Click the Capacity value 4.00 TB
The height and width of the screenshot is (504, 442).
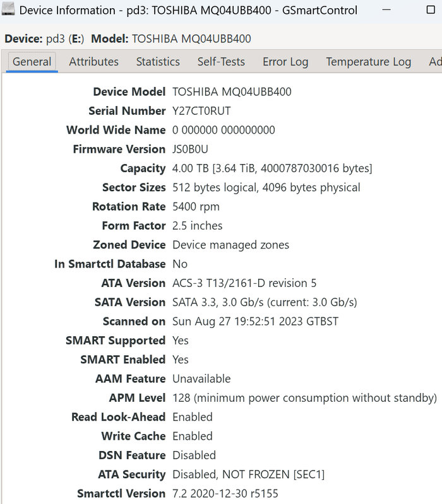[272, 168]
